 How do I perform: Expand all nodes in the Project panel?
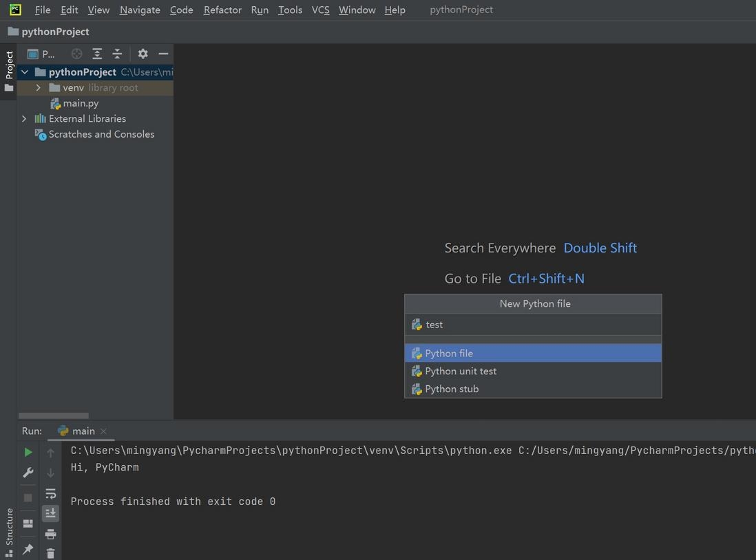pyautogui.click(x=97, y=53)
